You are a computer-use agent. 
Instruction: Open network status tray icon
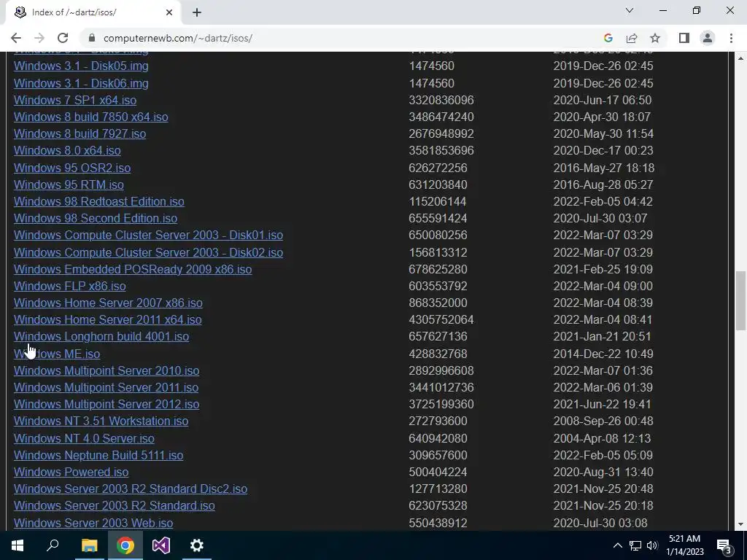coord(635,545)
